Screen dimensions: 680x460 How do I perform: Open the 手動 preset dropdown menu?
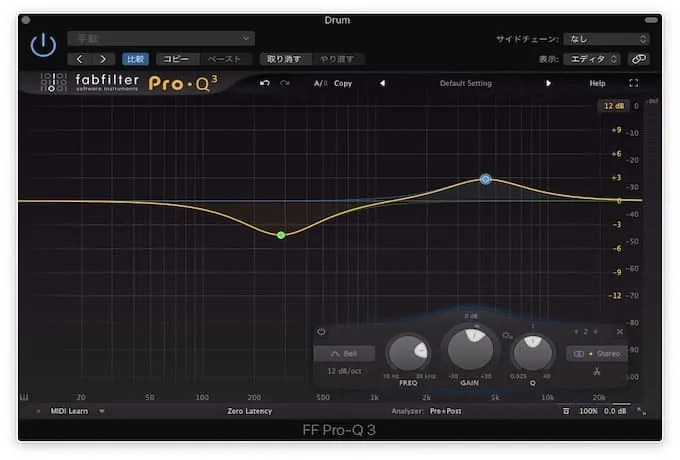click(161, 39)
